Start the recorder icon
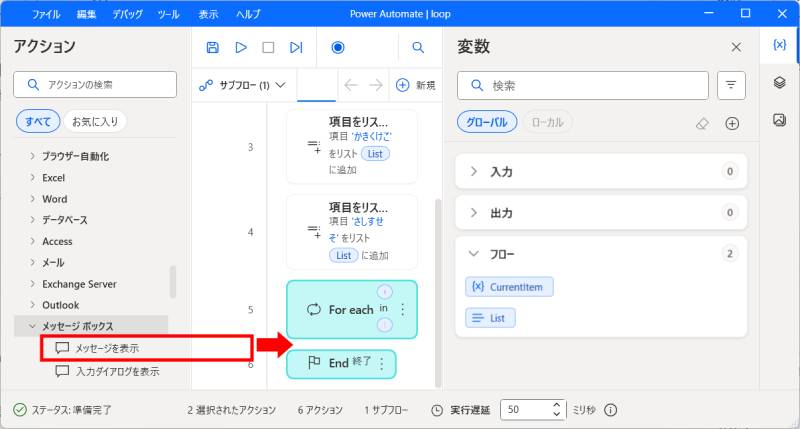This screenshot has width=800, height=429. click(x=338, y=47)
